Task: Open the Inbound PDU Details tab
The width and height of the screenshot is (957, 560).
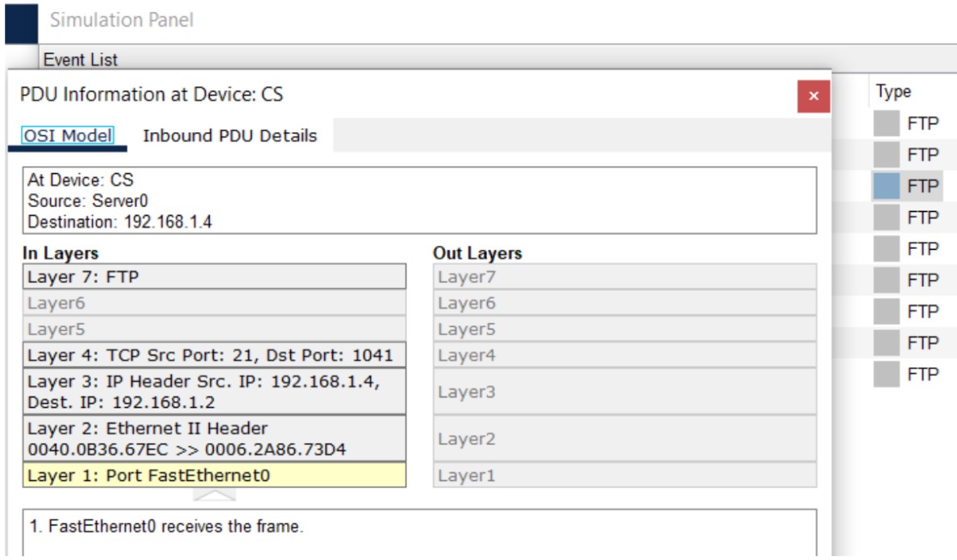Action: (x=230, y=136)
